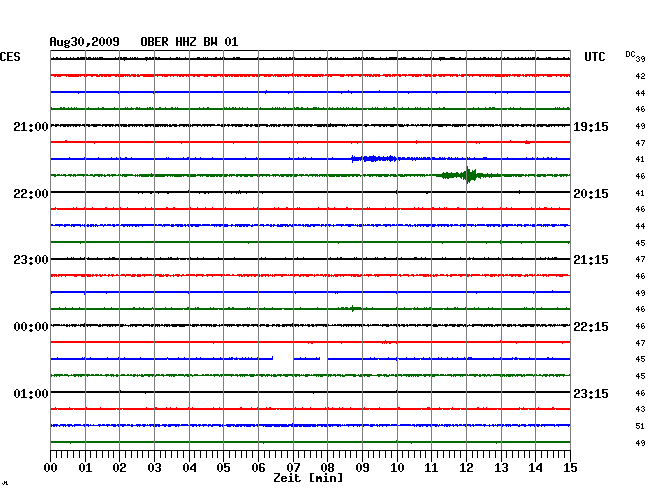Select the 03 minute axis tick label
This screenshot has height=494, width=650.
coord(155,468)
